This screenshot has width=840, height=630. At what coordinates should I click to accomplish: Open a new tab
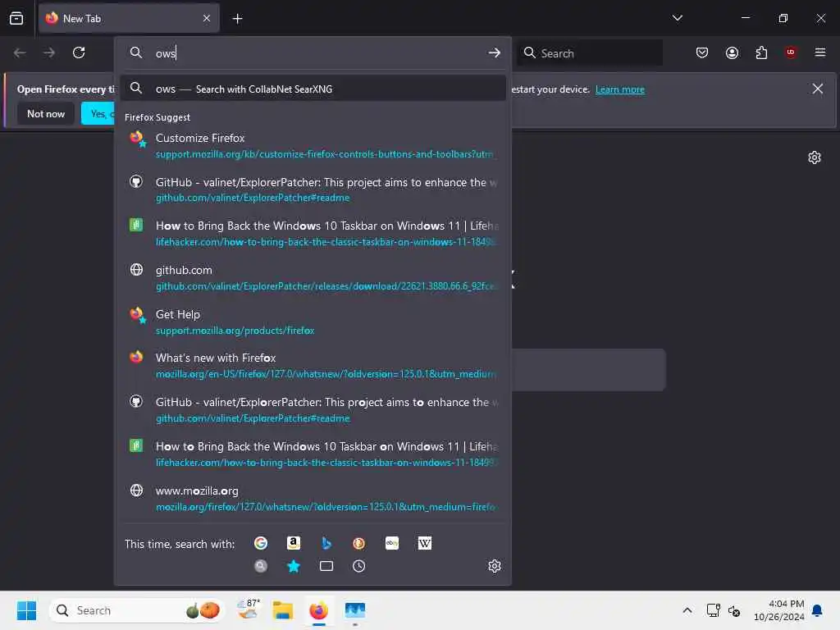(x=237, y=19)
